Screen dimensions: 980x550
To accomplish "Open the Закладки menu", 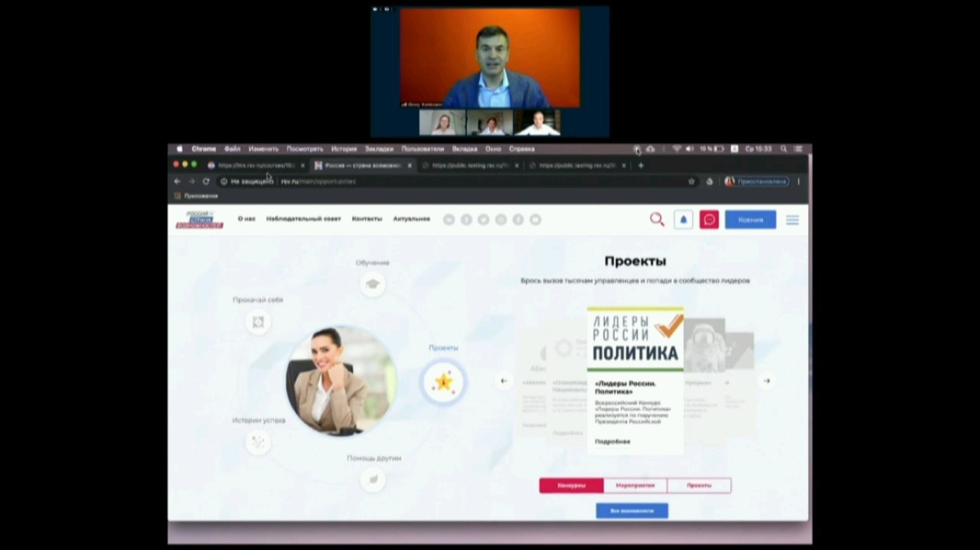I will 379,149.
